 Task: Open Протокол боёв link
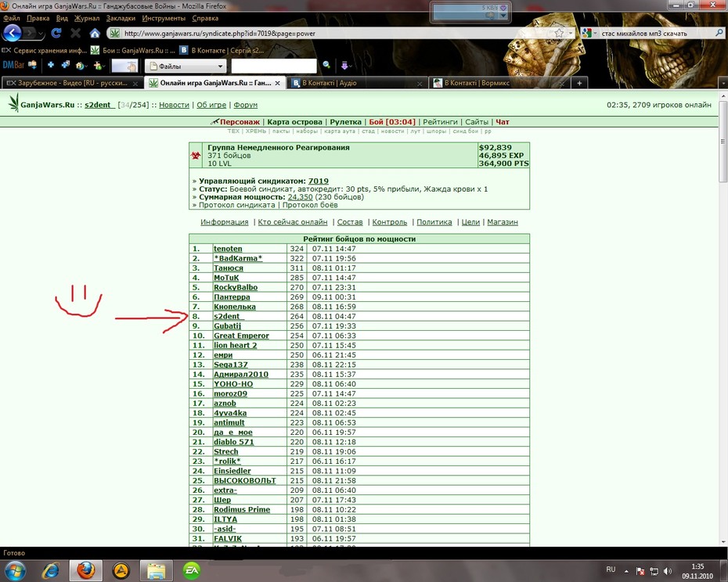310,205
